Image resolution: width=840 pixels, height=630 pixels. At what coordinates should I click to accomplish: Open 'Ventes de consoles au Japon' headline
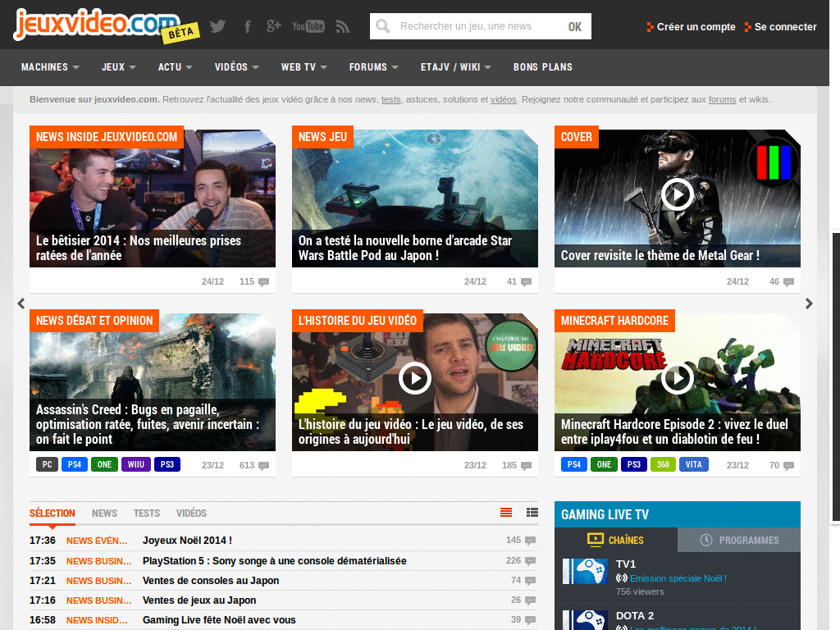211,581
